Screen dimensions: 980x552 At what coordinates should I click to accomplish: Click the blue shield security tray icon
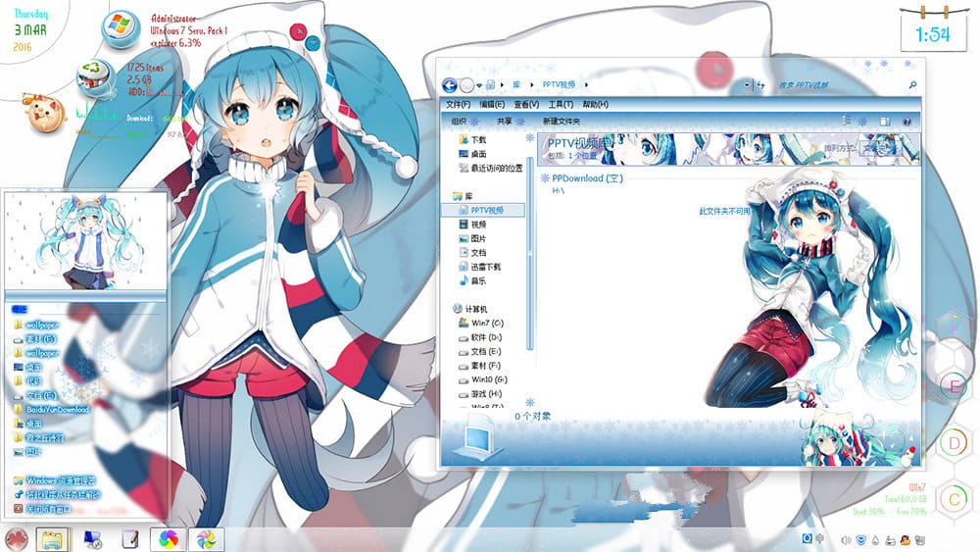[860, 539]
